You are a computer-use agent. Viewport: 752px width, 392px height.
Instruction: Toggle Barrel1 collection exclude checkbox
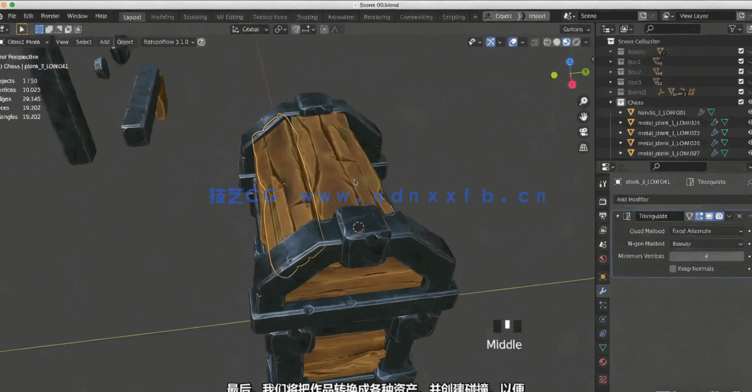[741, 92]
